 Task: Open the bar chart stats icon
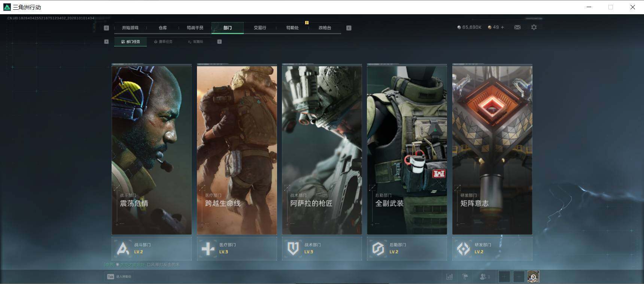coord(449,277)
